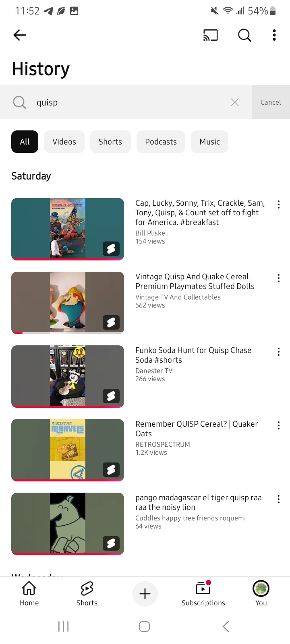Open the Cast to device icon
Viewport: 290px width, 644px height.
211,35
